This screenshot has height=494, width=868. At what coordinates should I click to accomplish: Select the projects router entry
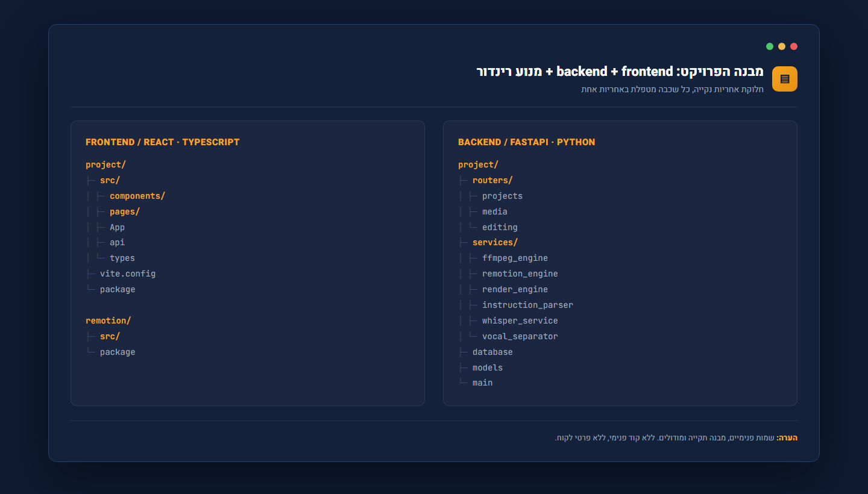(503, 196)
